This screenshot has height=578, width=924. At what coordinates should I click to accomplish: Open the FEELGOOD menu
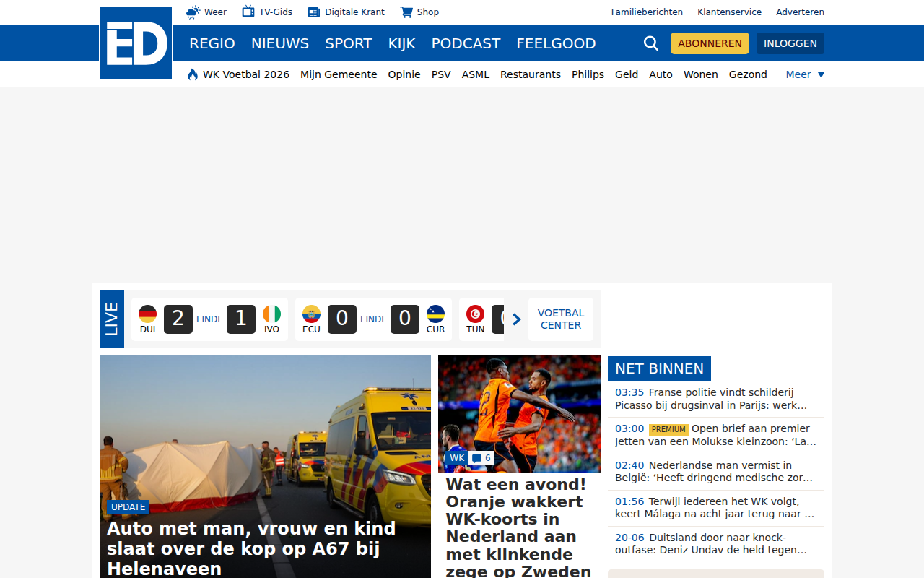pyautogui.click(x=556, y=43)
